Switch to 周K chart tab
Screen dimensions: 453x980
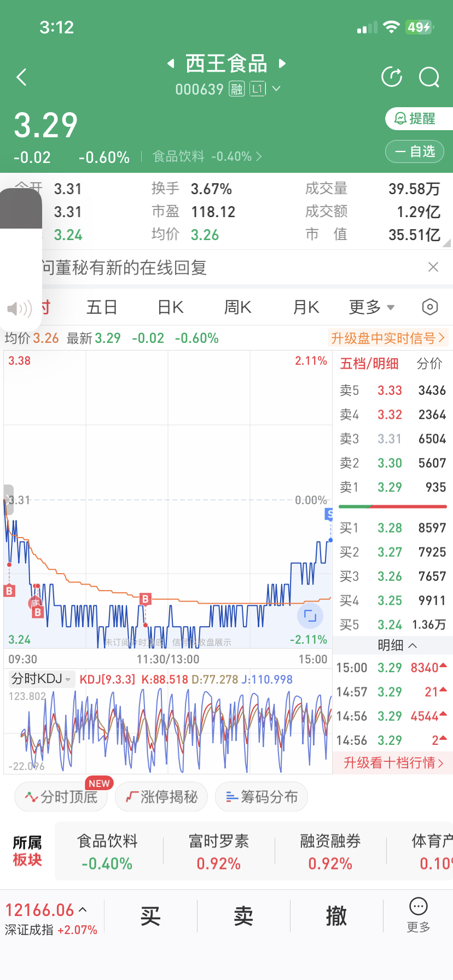click(x=238, y=307)
